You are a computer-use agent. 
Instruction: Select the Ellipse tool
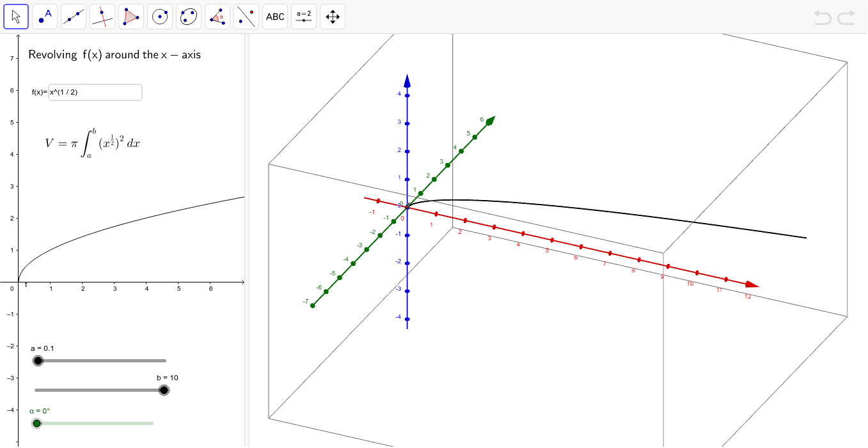(189, 17)
